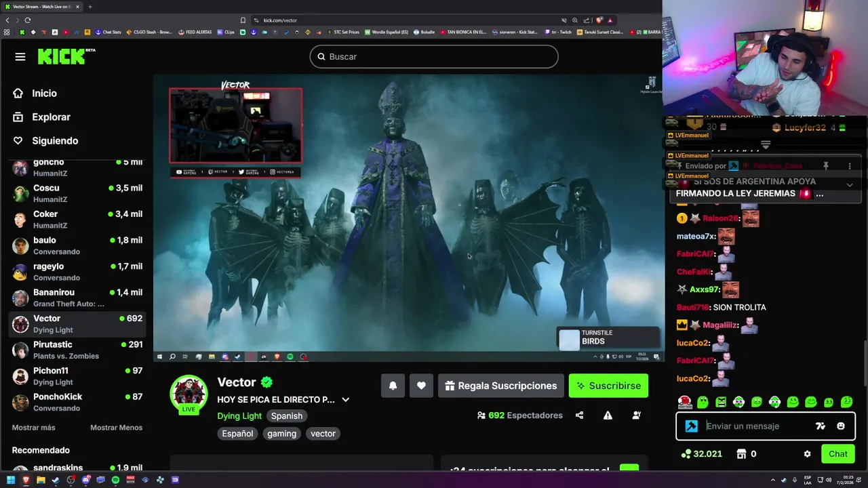This screenshot has width=868, height=488.
Task: Click Mostrar Menos under followed channels
Action: pos(116,428)
